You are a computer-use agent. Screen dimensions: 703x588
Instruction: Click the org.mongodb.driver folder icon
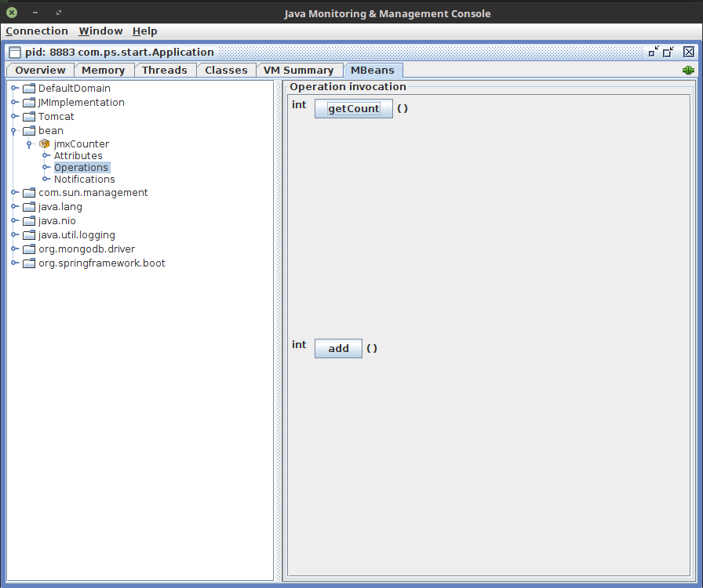[x=30, y=249]
